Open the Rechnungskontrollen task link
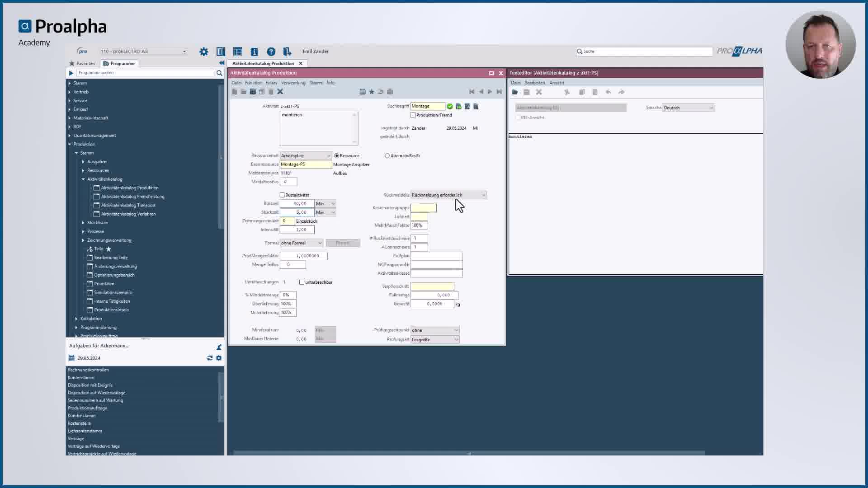 tap(88, 370)
